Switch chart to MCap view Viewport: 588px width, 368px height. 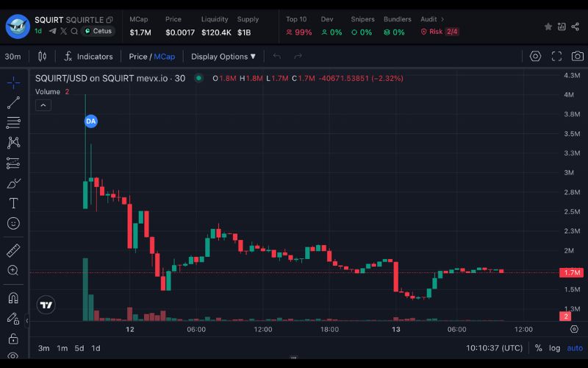click(x=164, y=57)
